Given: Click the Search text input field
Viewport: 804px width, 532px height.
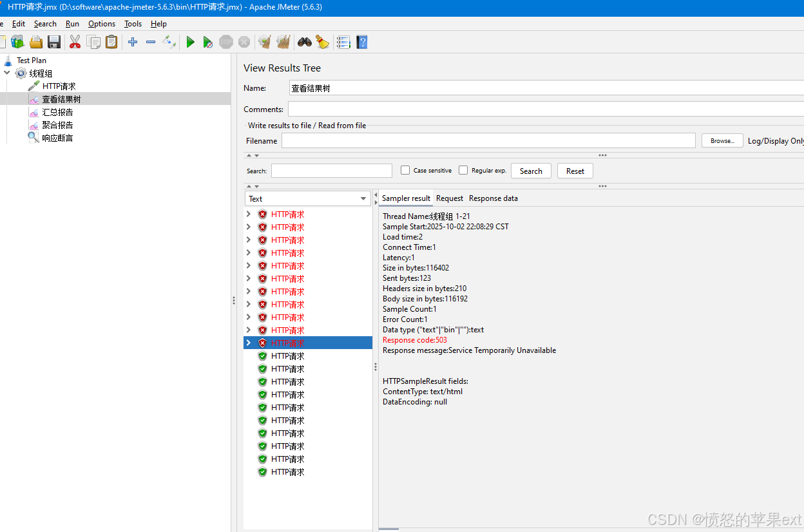Looking at the screenshot, I should pos(332,171).
